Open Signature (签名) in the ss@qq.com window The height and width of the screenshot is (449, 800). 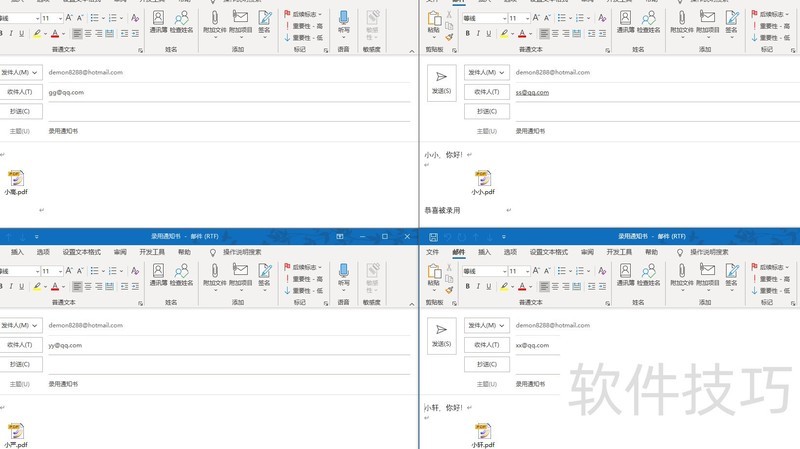(x=732, y=24)
